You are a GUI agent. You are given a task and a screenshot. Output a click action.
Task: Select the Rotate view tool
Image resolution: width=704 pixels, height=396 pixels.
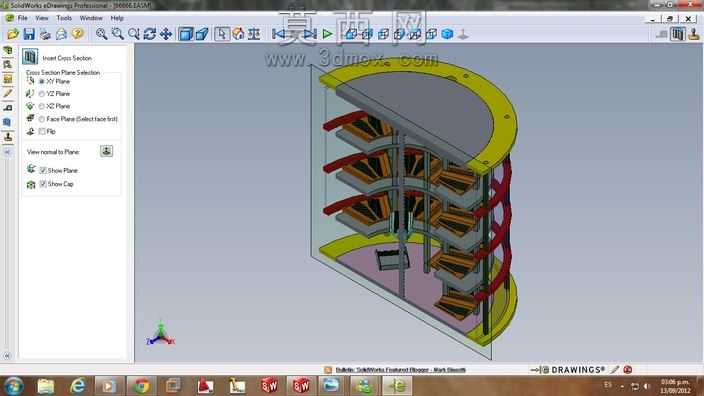[150, 34]
